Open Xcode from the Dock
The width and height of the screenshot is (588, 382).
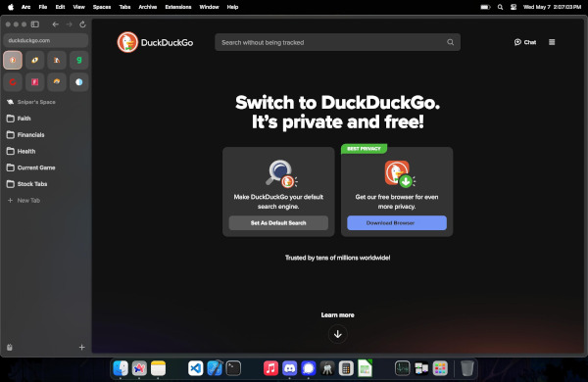tap(215, 368)
